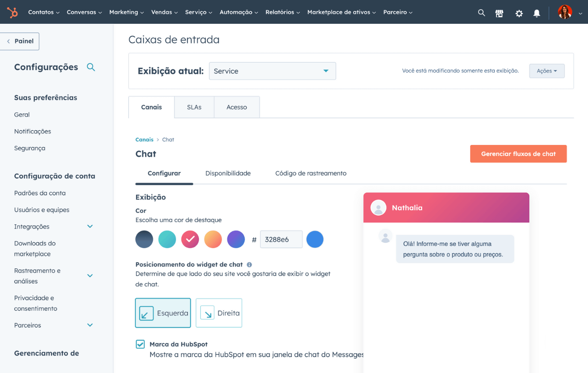Switch to the Canais tab
This screenshot has width=588, height=373.
(152, 107)
